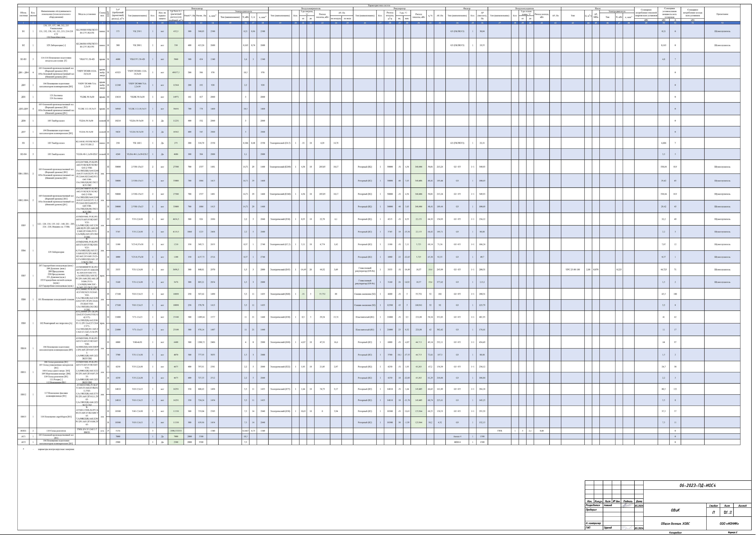
Task: Click the "Модель установки" column header
Action: (87, 14)
